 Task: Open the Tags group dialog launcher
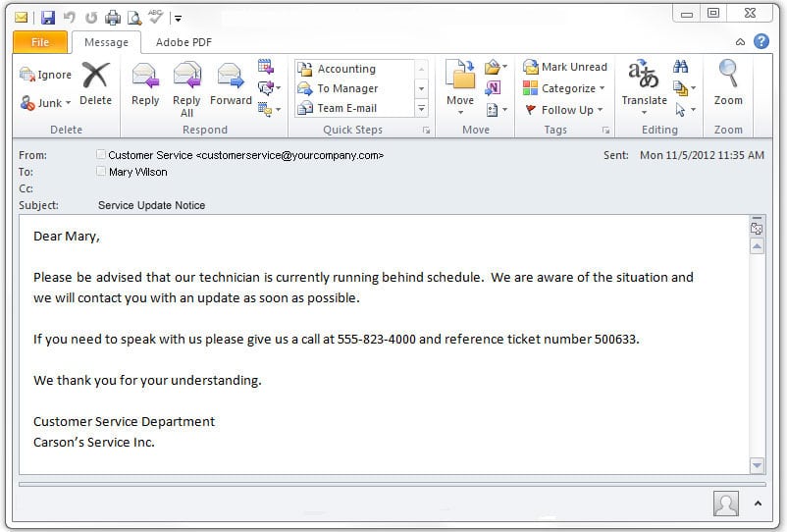point(605,131)
